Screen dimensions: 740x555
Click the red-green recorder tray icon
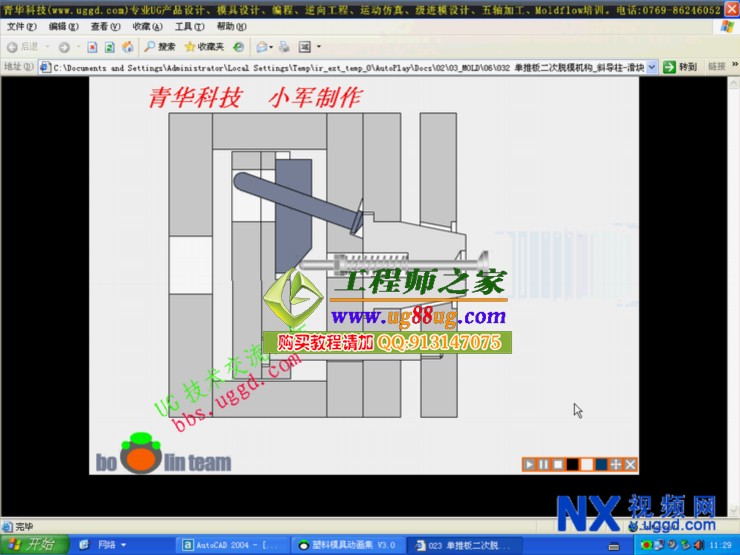pyautogui.click(x=646, y=545)
